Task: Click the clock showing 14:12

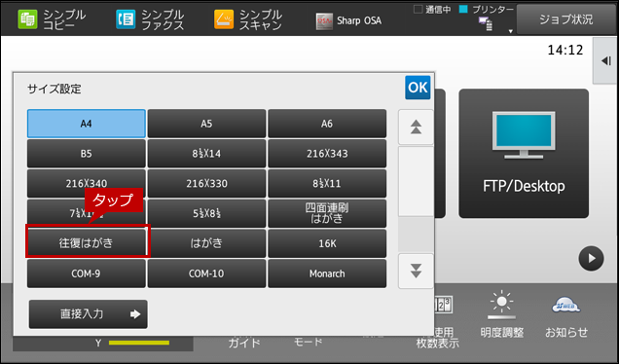Action: (565, 51)
